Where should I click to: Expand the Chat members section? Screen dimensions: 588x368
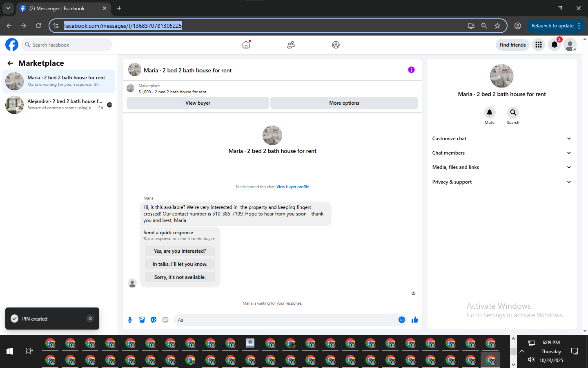[501, 153]
